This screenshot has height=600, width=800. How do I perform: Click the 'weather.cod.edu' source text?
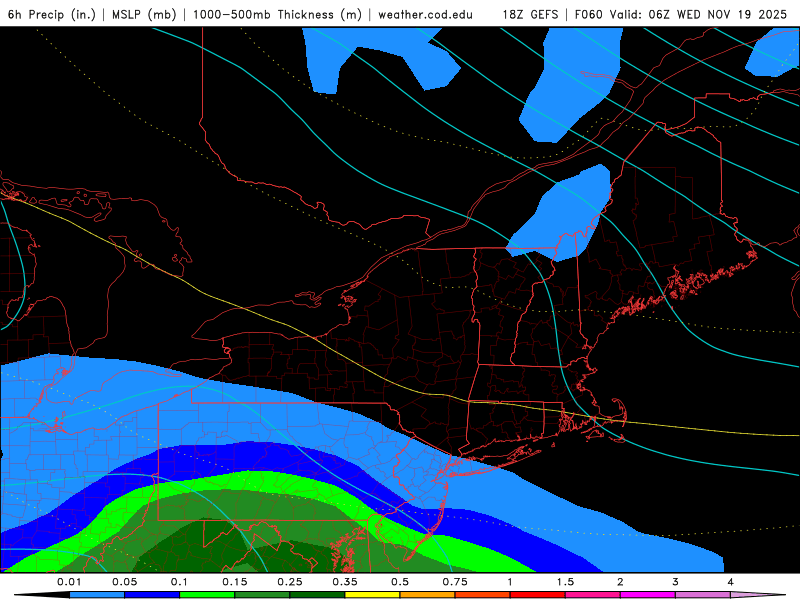[x=425, y=14]
